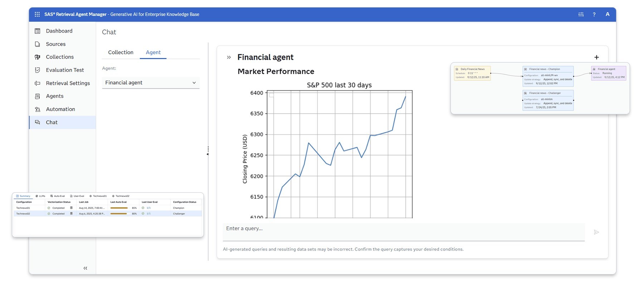The image size is (644, 282).
Task: Open Retrieval Settings from the sidebar
Action: coord(68,83)
